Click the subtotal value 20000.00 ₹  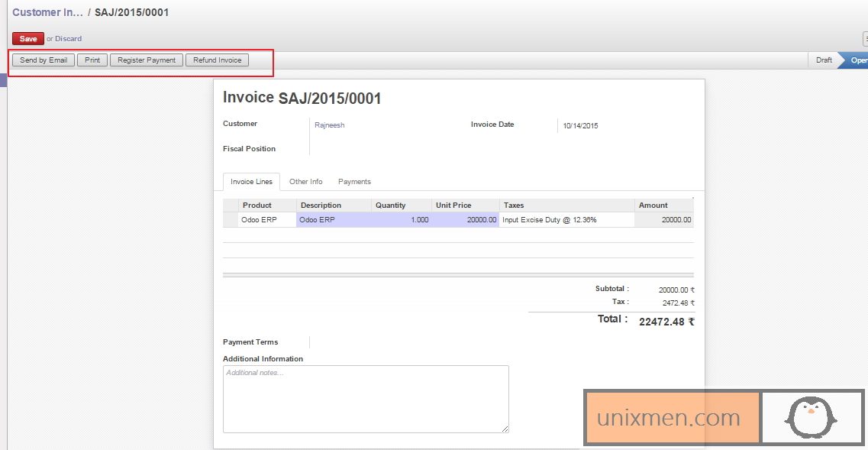tap(676, 290)
